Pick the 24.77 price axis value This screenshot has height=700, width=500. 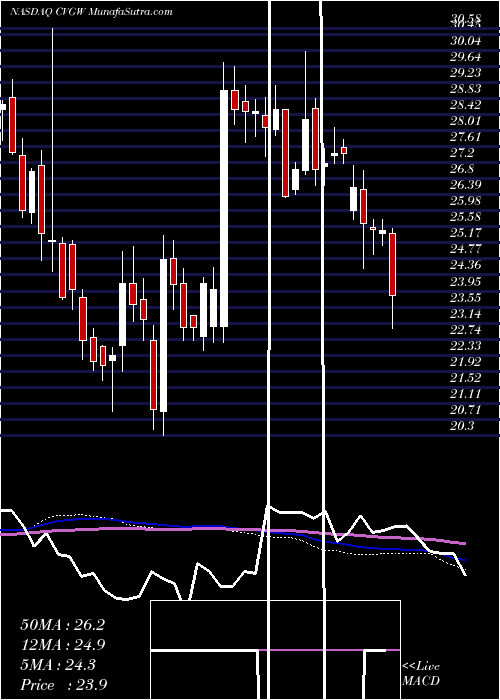pyautogui.click(x=466, y=249)
